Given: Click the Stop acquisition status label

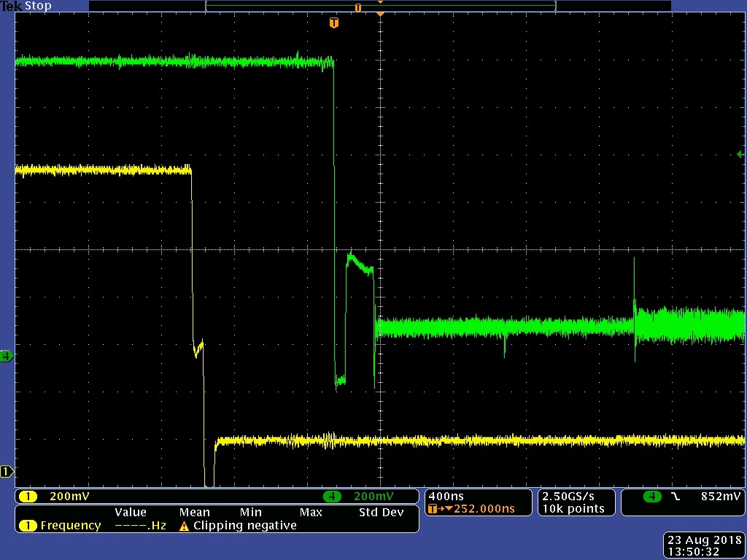Looking at the screenshot, I should click(38, 6).
